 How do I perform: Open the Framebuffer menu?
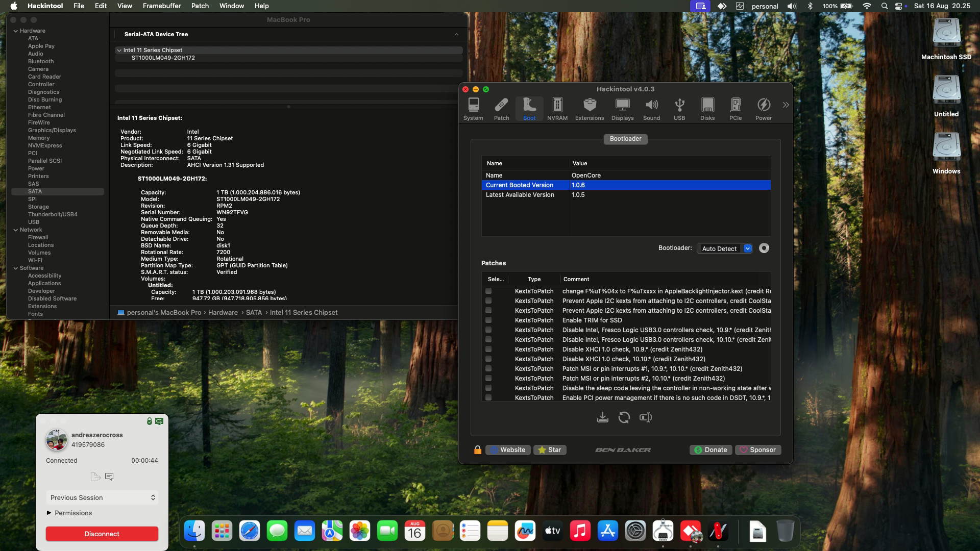[162, 6]
